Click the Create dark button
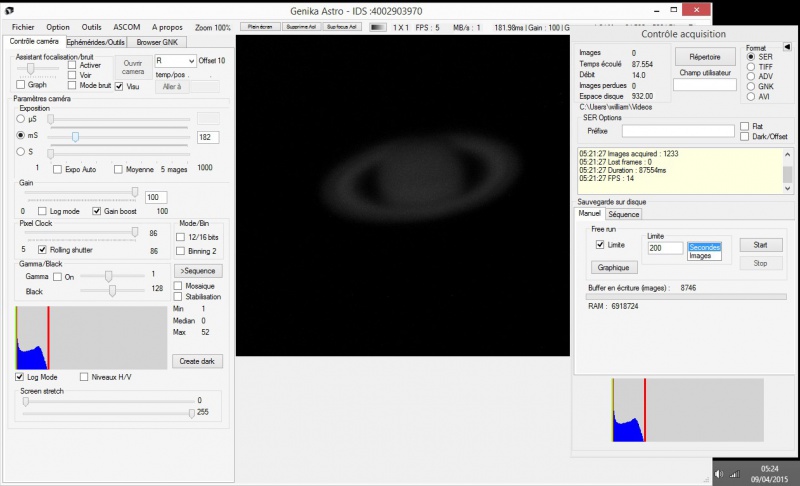 tap(197, 361)
